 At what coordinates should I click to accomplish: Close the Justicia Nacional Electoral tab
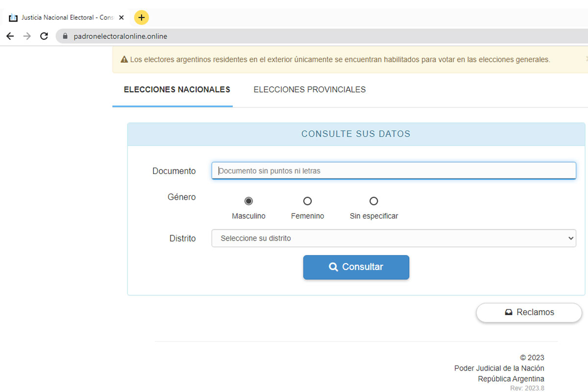pyautogui.click(x=122, y=18)
